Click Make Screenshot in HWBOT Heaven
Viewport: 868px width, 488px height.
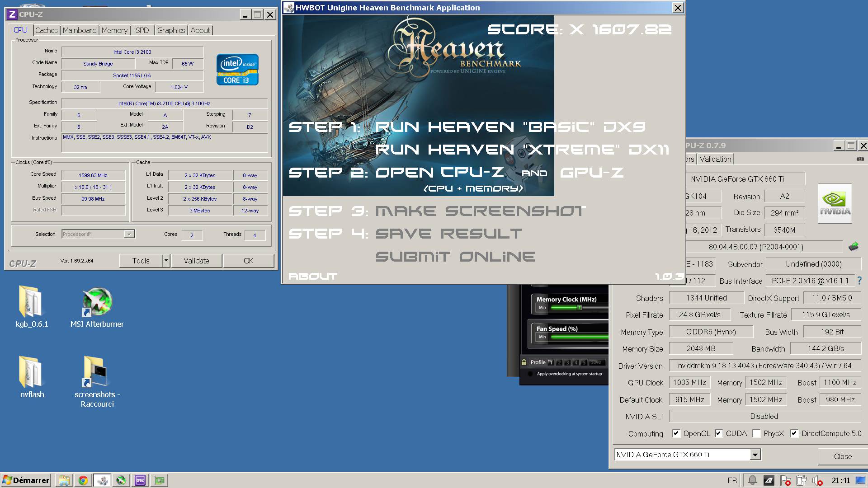coord(481,211)
